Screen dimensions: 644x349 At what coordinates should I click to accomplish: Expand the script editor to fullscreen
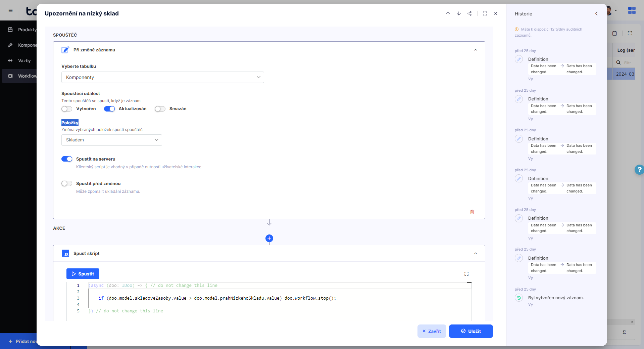[466, 274]
